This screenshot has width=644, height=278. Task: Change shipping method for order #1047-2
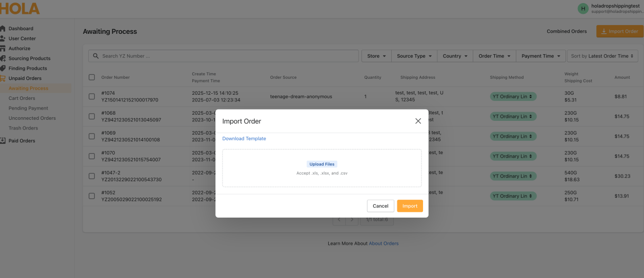513,176
